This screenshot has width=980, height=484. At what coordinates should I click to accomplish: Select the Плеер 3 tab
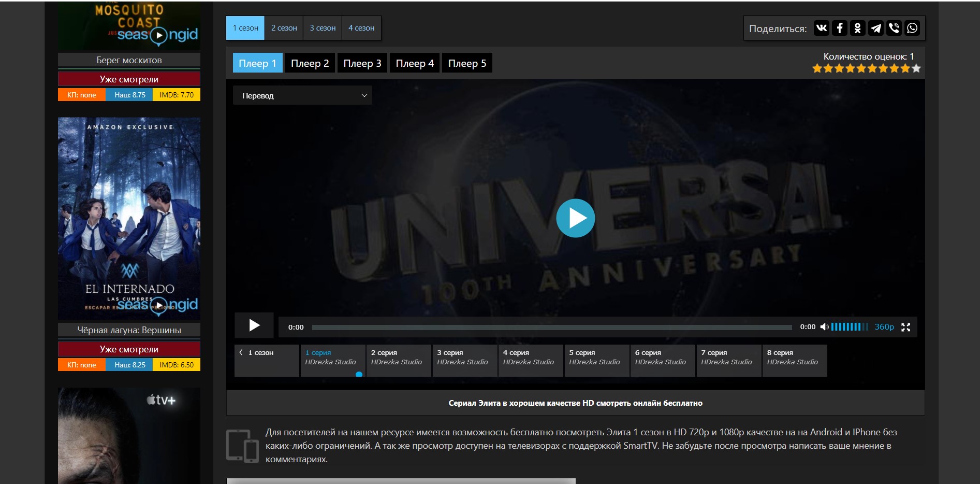(362, 63)
